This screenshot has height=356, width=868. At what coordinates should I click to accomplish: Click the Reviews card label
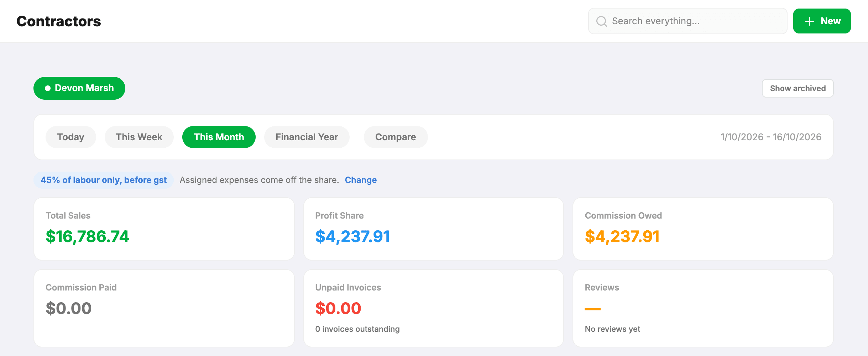[x=602, y=287]
